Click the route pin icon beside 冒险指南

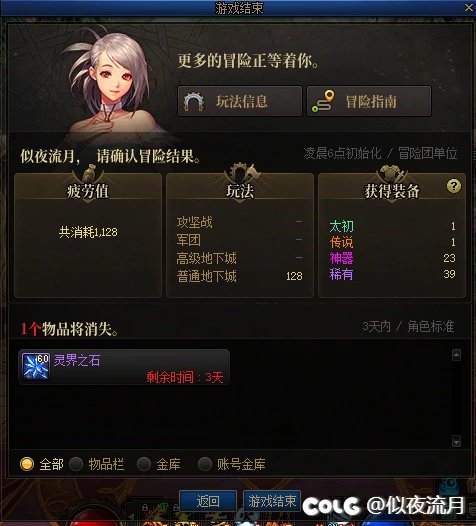coord(323,101)
